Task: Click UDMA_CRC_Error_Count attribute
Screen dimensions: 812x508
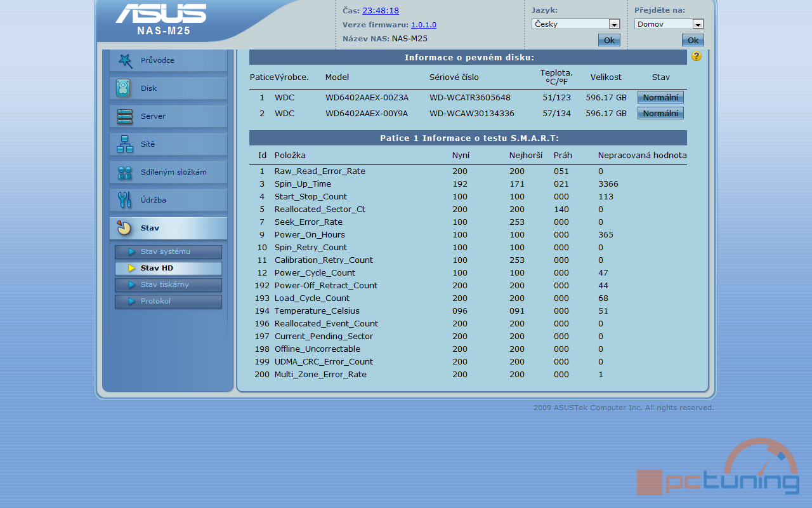Action: click(x=324, y=362)
